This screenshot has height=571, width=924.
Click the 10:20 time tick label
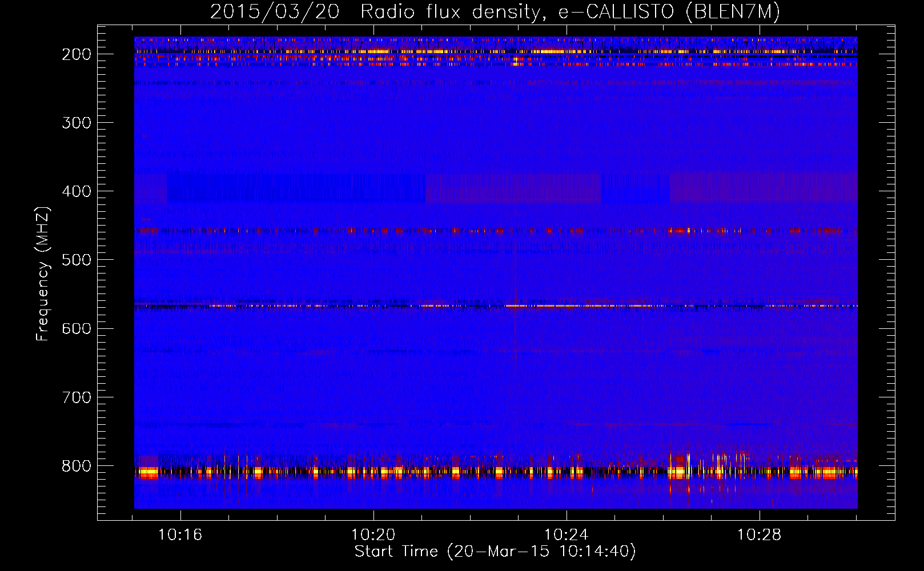[373, 535]
